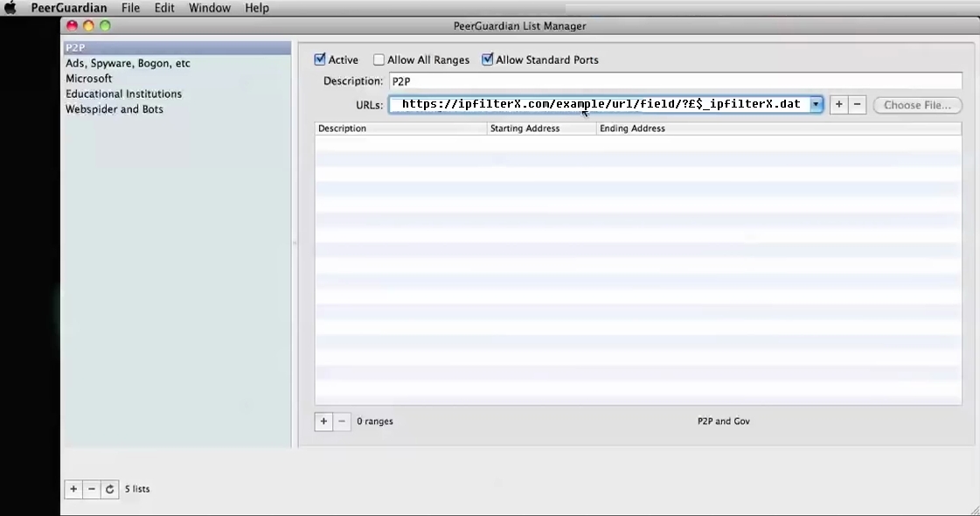Image resolution: width=980 pixels, height=516 pixels.
Task: Open the Help menu
Action: (x=257, y=8)
